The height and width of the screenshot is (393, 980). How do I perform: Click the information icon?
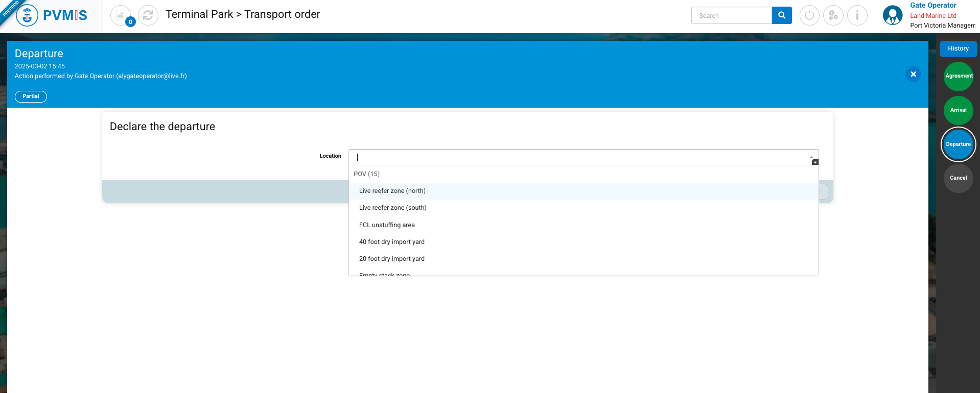coord(857,15)
